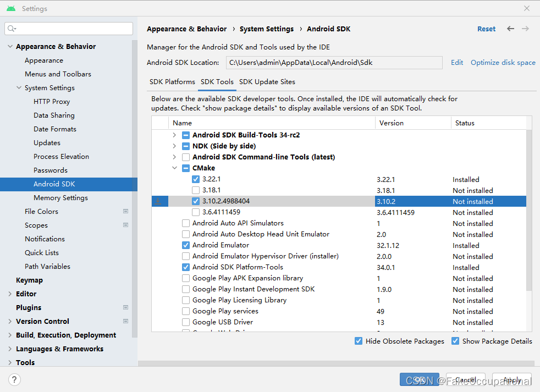Click the Cancel button
540x392 pixels.
pos(466,379)
